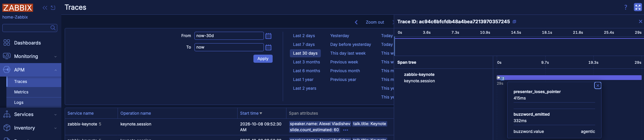Close the trace details panel

tap(640, 21)
